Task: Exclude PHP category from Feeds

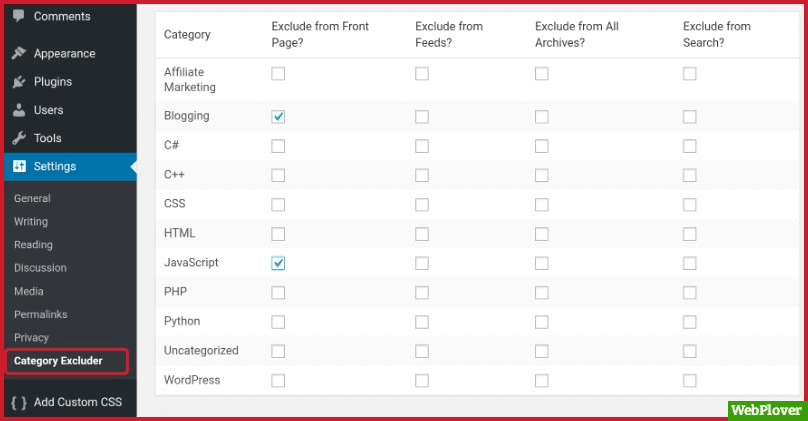Action: tap(422, 292)
